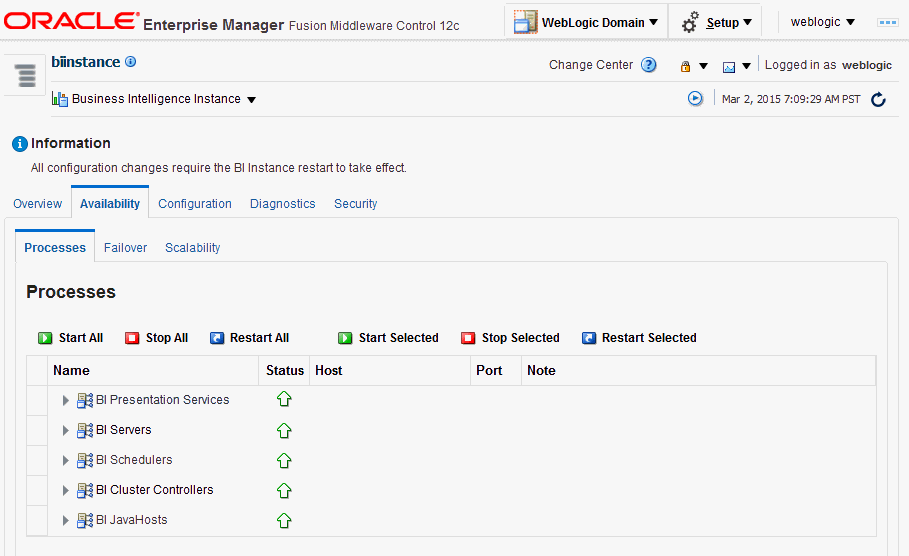Click the Change Center help icon
The width and height of the screenshot is (909, 556).
(649, 65)
